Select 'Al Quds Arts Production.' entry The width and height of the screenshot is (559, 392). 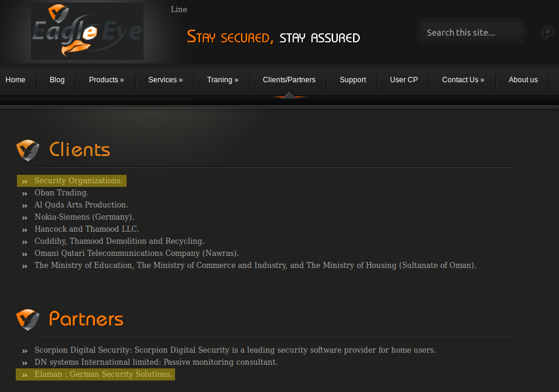[81, 205]
